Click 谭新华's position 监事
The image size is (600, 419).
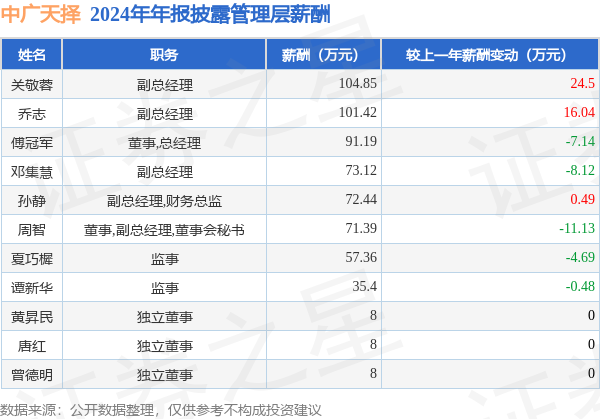tap(165, 288)
